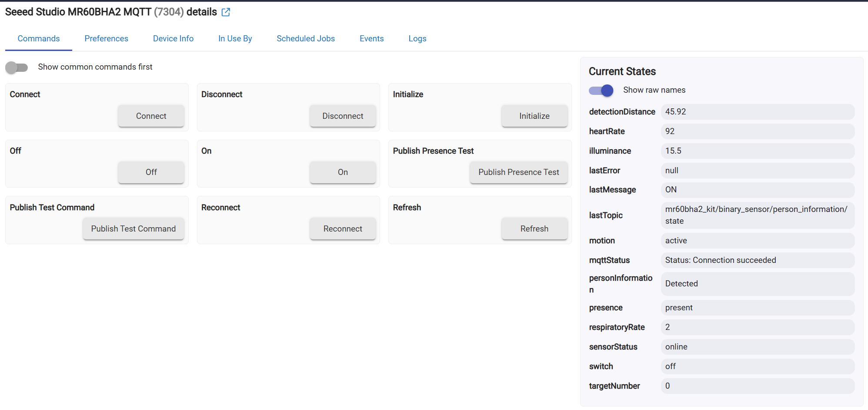The width and height of the screenshot is (868, 410).
Task: Open the Device Info tab
Action: click(173, 39)
